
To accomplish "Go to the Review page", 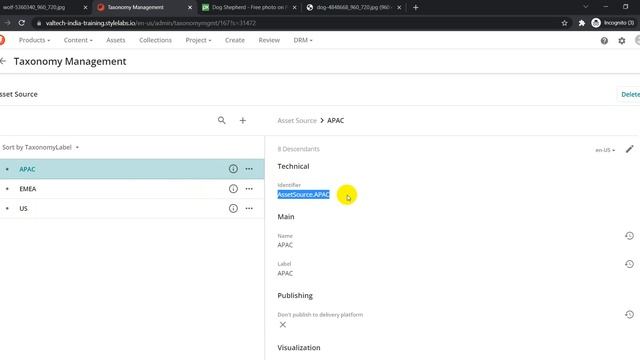I will (x=269, y=40).
